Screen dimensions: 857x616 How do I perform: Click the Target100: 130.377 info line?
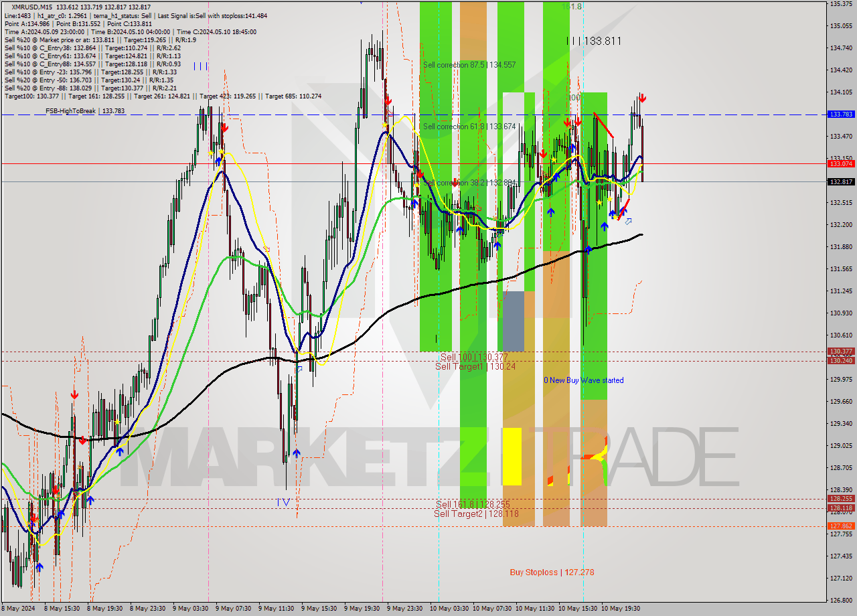pyautogui.click(x=163, y=96)
